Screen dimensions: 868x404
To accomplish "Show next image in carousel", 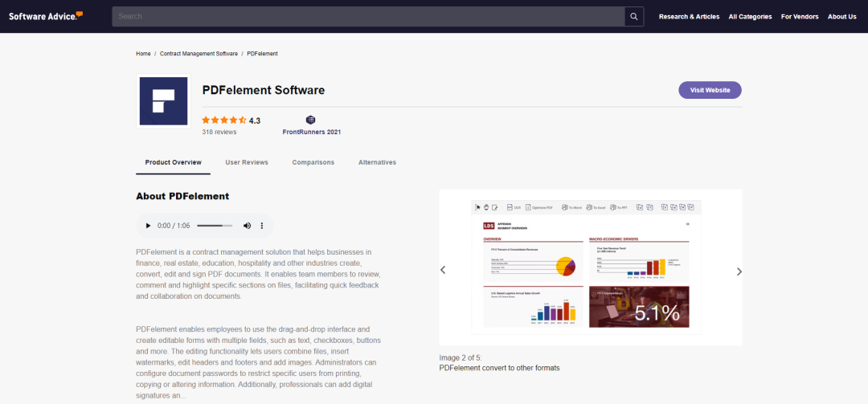I will pos(739,271).
